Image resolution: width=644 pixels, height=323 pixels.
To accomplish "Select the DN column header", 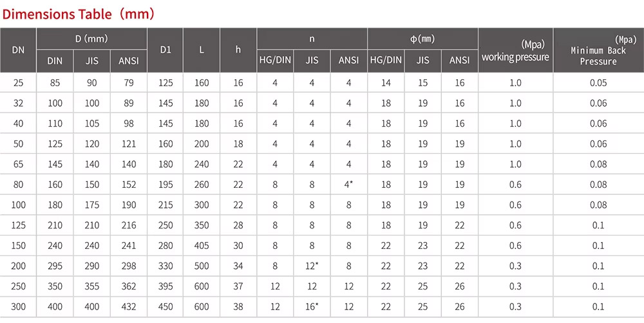I will click(x=18, y=50).
